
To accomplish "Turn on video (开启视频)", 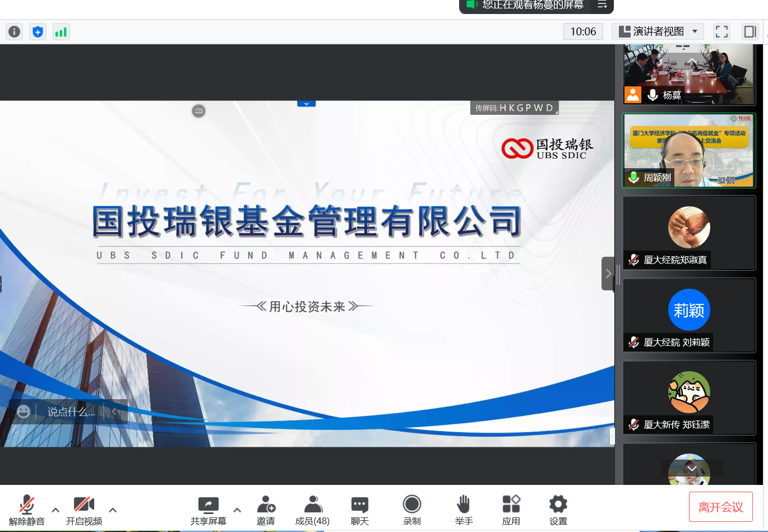I will point(84,510).
